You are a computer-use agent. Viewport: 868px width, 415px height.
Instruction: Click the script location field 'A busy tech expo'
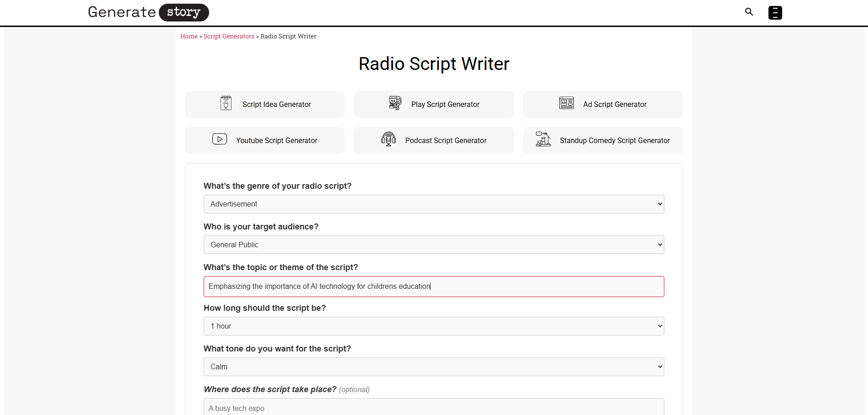[434, 407]
